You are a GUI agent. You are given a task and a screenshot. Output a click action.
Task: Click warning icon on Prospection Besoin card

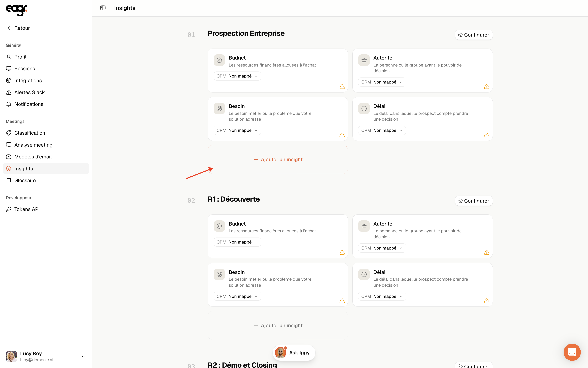point(342,135)
